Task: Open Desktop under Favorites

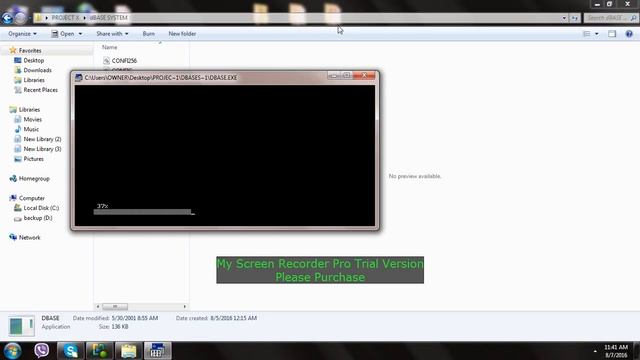Action: tap(33, 60)
